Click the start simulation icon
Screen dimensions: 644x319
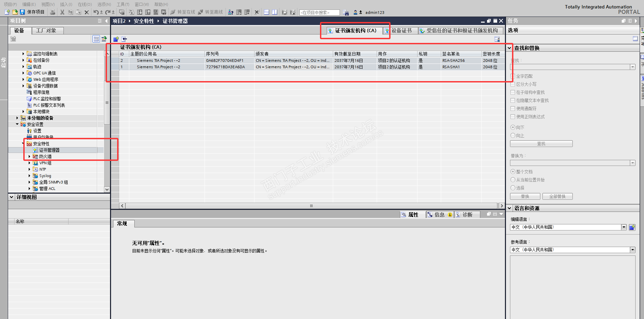click(x=156, y=12)
